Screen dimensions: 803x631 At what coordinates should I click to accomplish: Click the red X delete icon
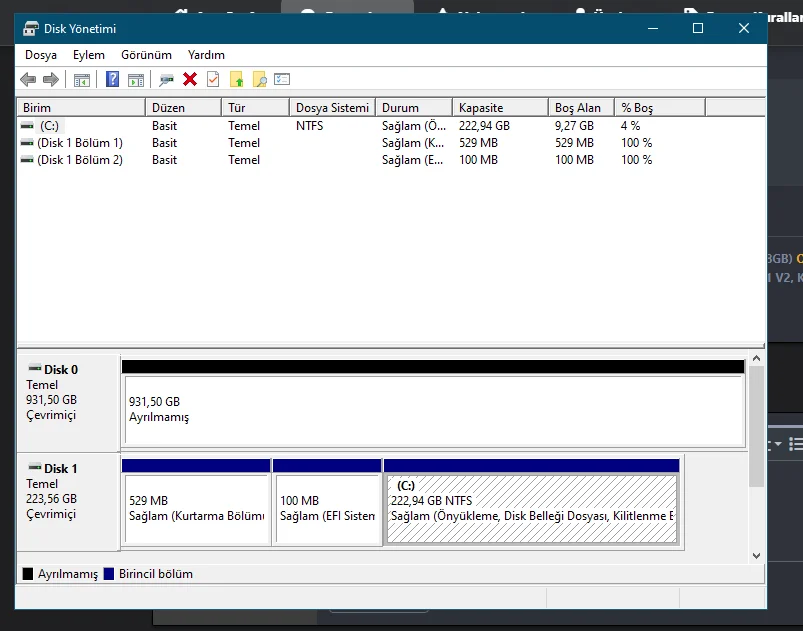click(x=190, y=79)
